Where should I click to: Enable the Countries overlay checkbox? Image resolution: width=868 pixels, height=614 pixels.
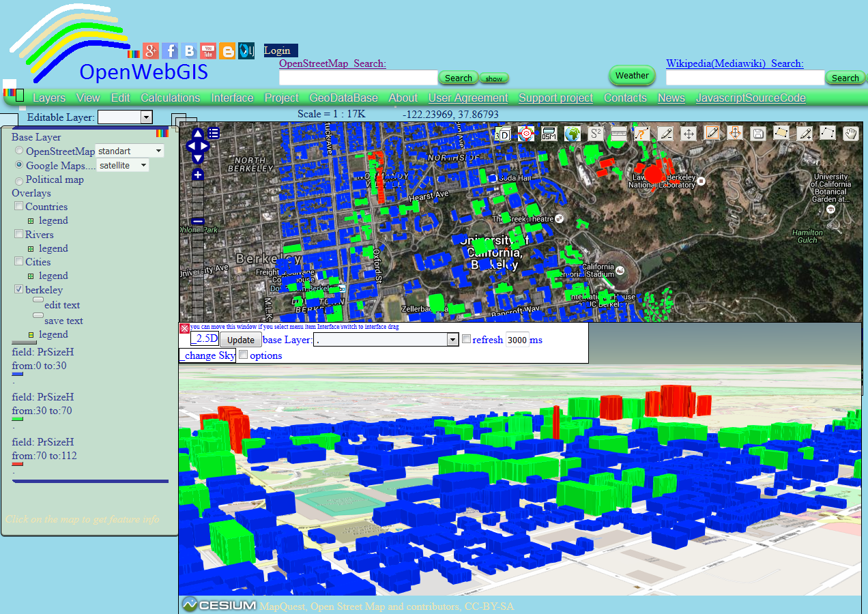(19, 206)
